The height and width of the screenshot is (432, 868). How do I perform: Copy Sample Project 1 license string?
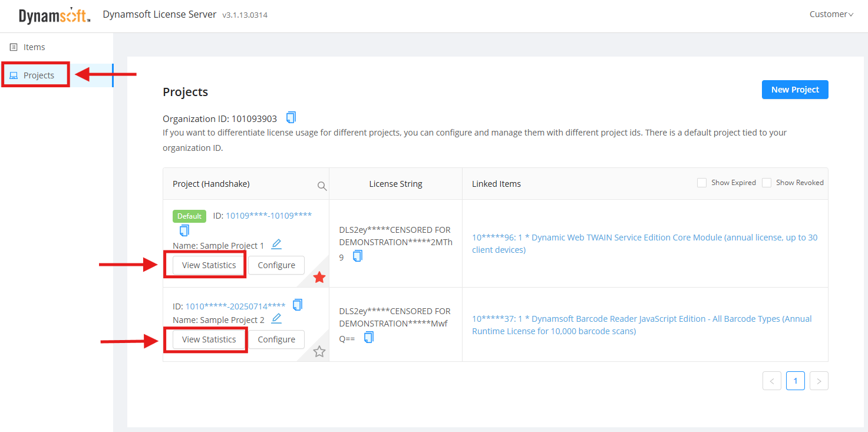coord(358,256)
